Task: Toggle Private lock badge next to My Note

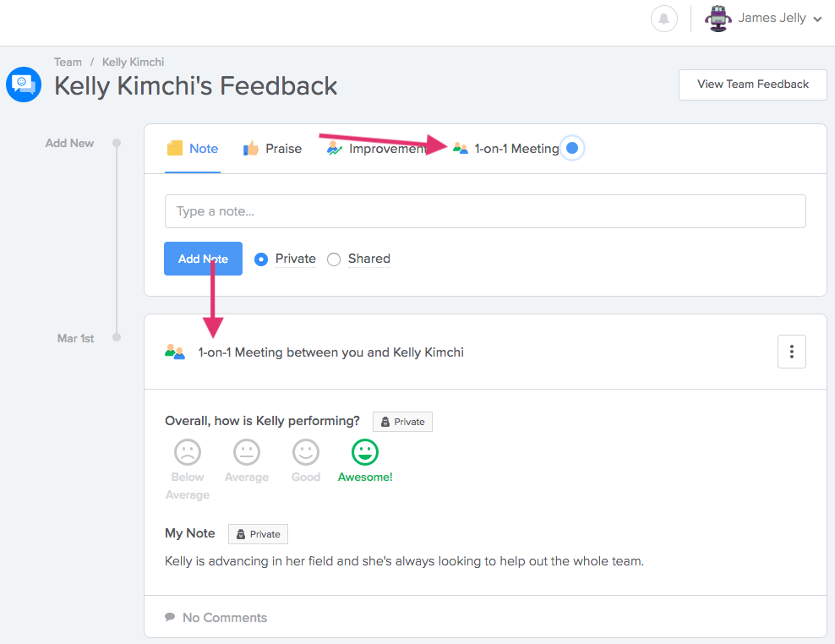Action: (x=259, y=534)
